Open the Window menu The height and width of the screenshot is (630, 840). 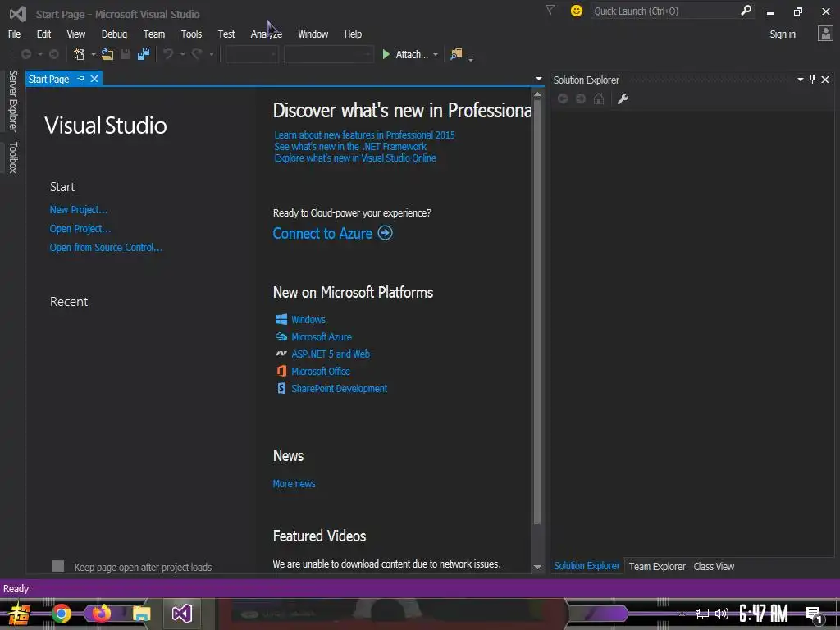[x=313, y=34]
